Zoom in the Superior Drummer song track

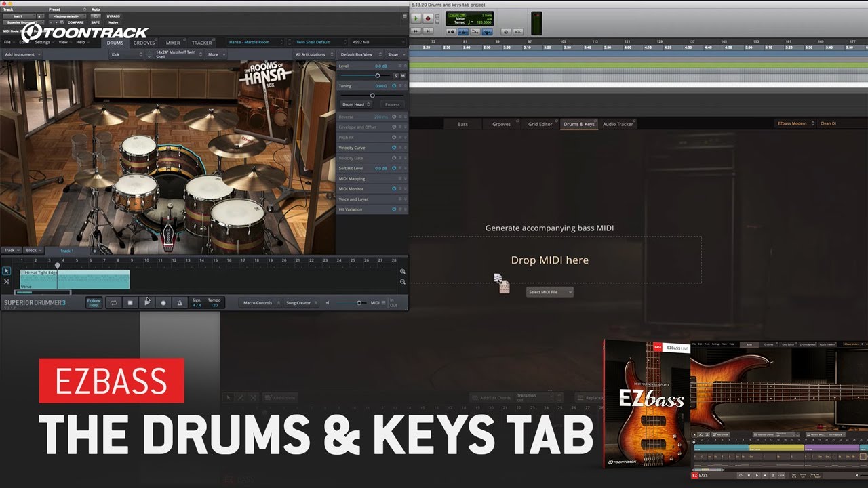click(403, 272)
